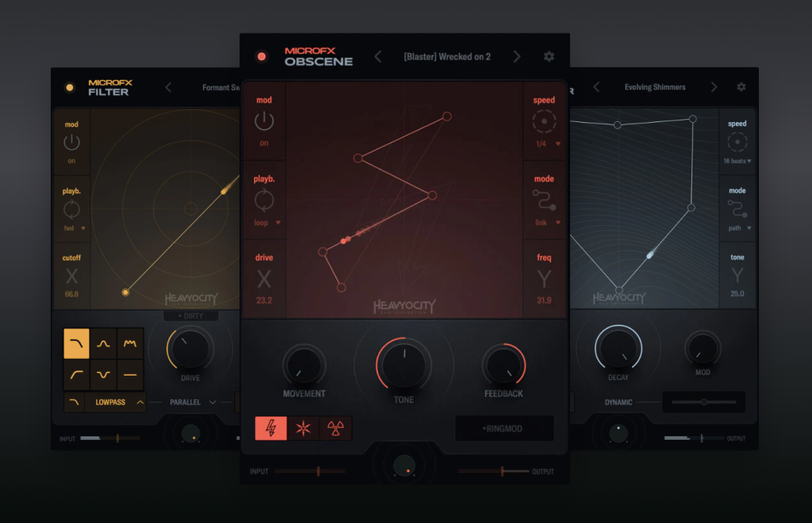Screen dimensions: 812x523
Task: Select the radiation distortion mode icon
Action: pyautogui.click(x=334, y=428)
